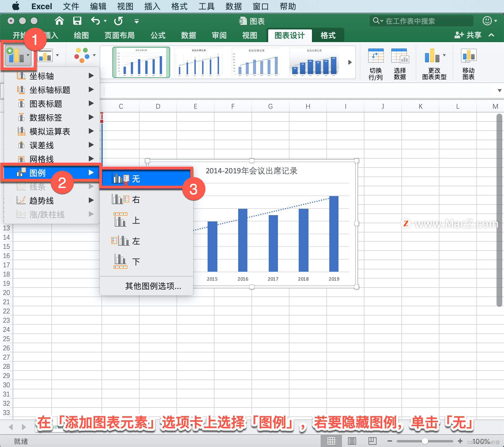This screenshot has width=504, height=447.
Task: Open 其他图例选项... dialog
Action: [153, 286]
